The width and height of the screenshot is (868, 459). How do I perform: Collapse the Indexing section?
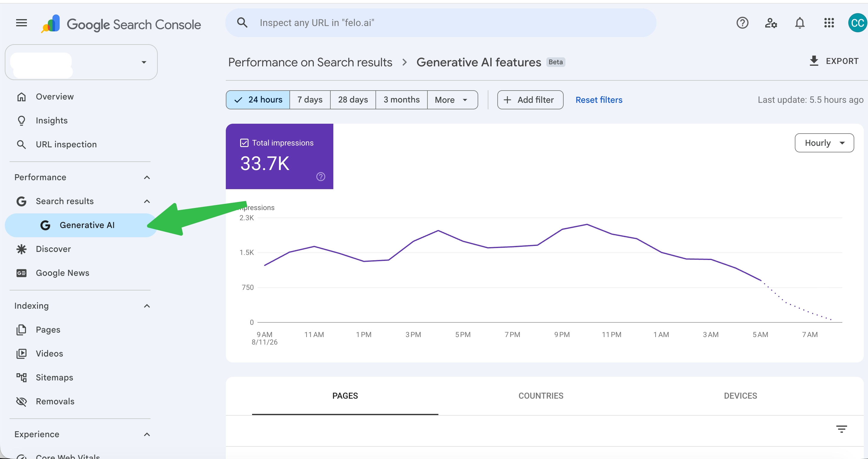click(147, 306)
